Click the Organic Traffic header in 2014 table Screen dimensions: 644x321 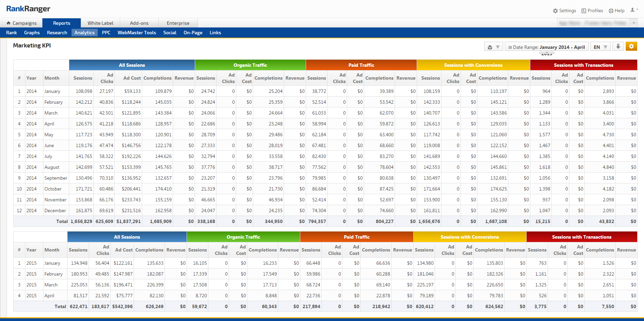click(x=250, y=65)
